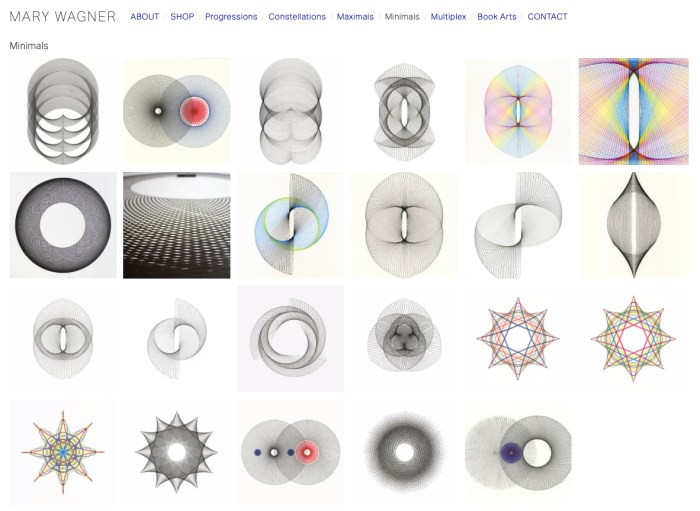Select the Minimals nav item
Viewport: 700px width, 511px height.
pyautogui.click(x=402, y=17)
